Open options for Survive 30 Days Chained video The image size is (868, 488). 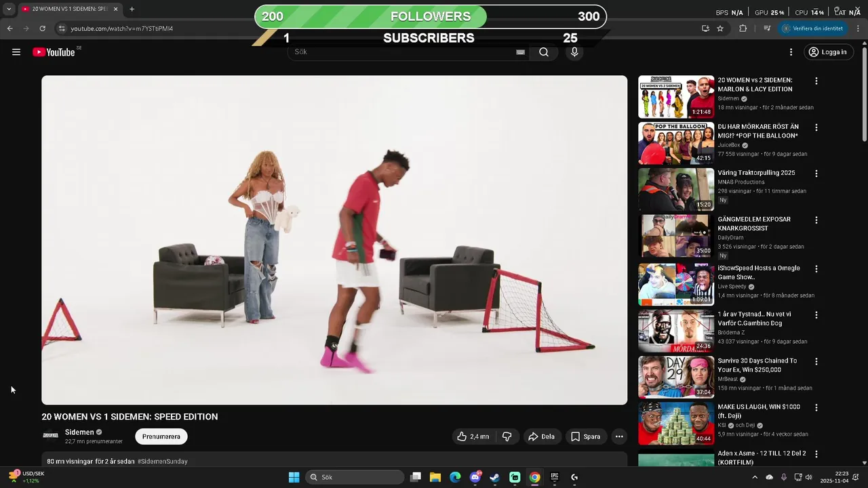point(816,362)
